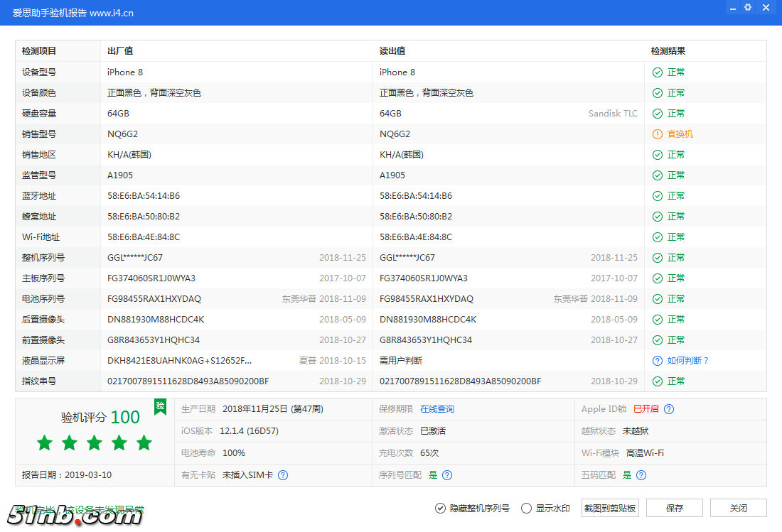Click the orange warning icon beside 官换机
The width and height of the screenshot is (782, 532).
[x=657, y=134]
